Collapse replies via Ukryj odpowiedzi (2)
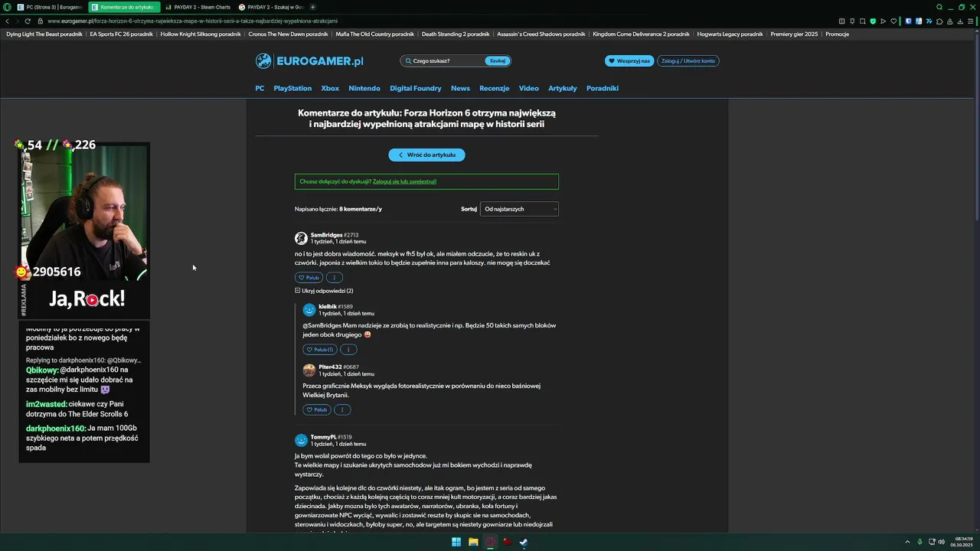The image size is (980, 551). (x=324, y=291)
